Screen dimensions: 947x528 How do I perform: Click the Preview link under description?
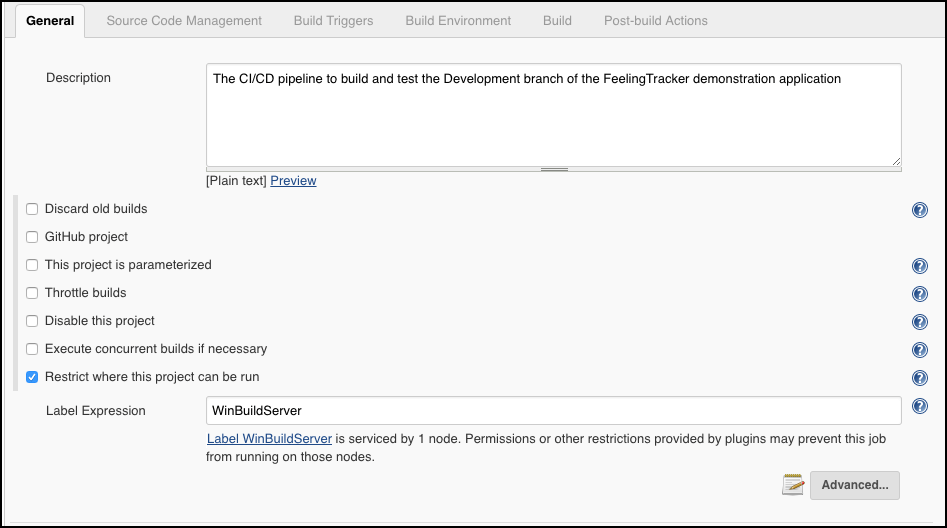tap(293, 181)
